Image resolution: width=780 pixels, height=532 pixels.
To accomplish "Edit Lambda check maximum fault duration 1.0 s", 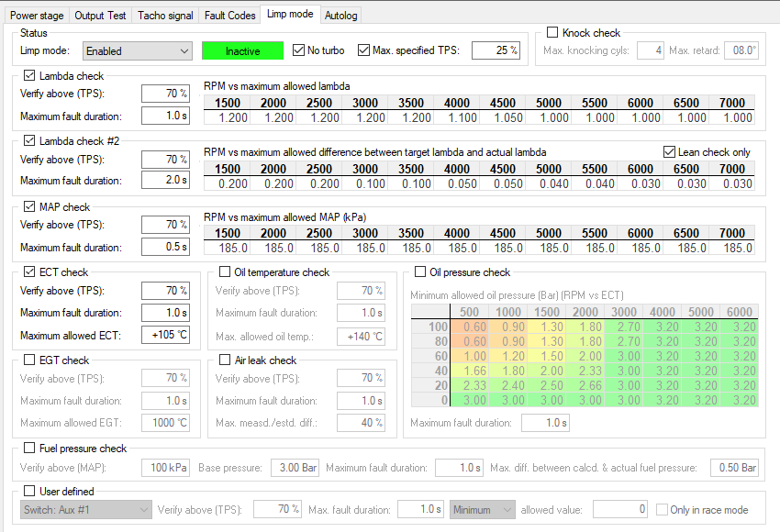I will click(x=166, y=116).
